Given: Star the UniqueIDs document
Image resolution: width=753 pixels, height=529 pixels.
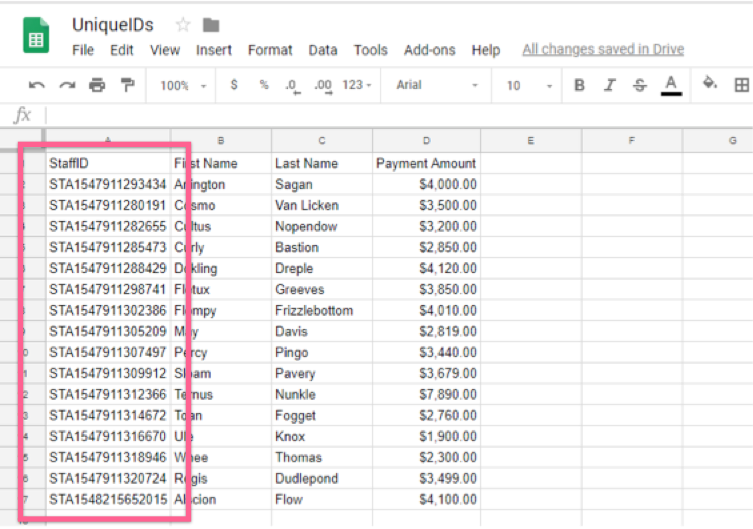Looking at the screenshot, I should [183, 25].
